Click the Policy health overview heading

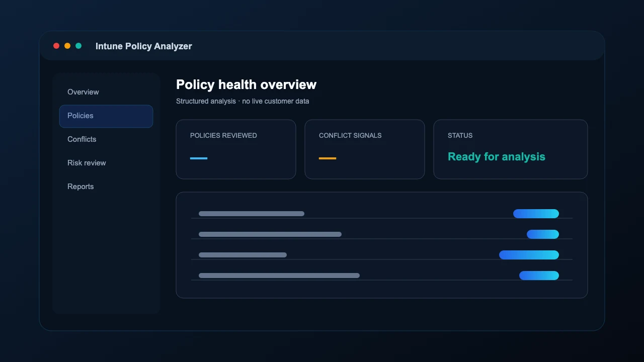point(247,84)
